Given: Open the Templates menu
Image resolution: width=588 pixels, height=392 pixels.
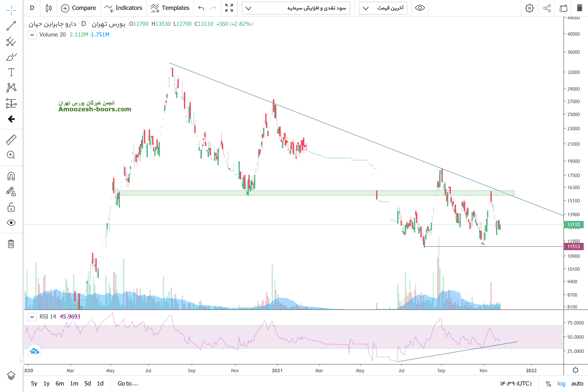Looking at the screenshot, I should (170, 8).
